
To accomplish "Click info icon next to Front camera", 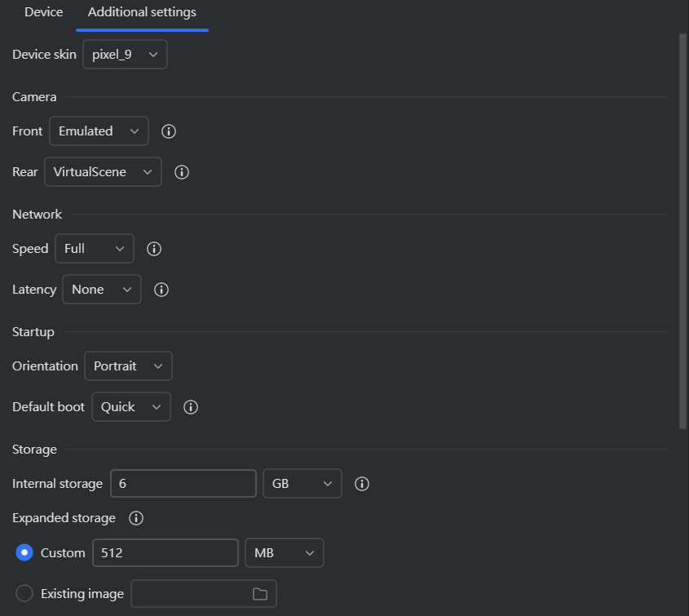I will click(x=169, y=131).
